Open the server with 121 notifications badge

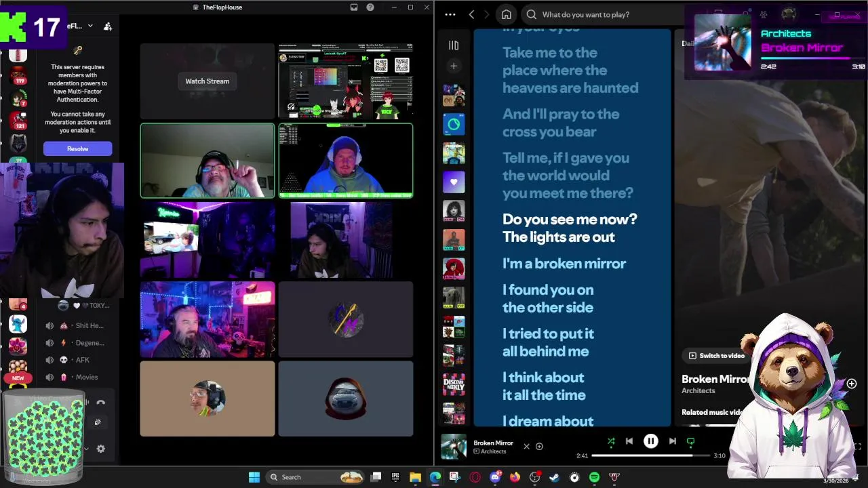point(18,121)
